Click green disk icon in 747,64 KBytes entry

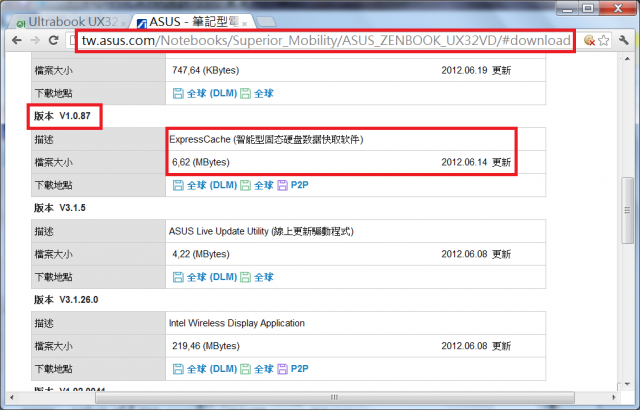245,93
